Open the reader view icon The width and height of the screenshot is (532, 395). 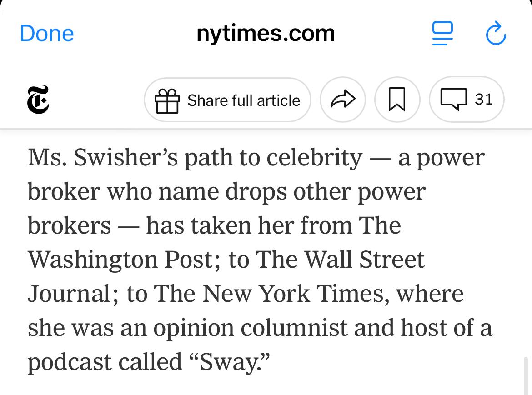pyautogui.click(x=442, y=33)
